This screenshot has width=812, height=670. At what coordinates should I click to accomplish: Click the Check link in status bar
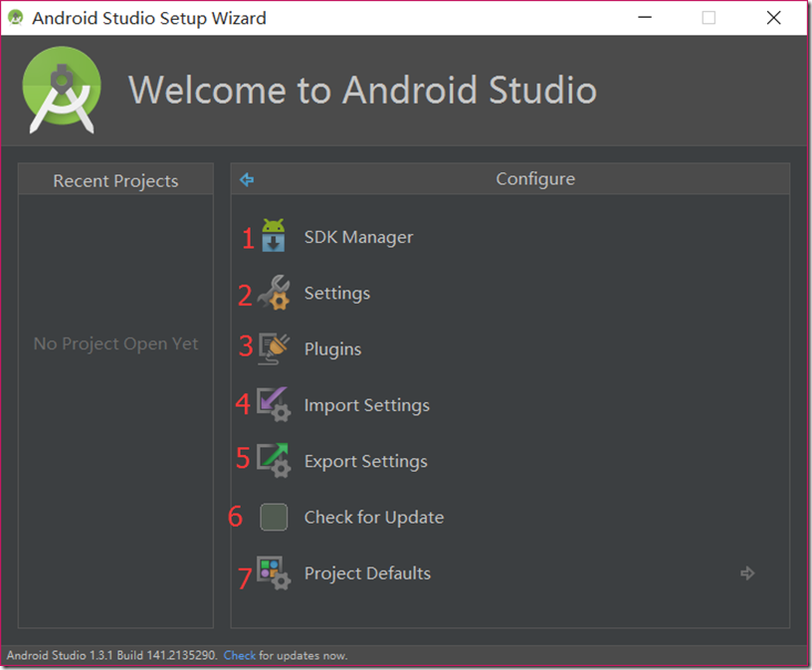(239, 655)
